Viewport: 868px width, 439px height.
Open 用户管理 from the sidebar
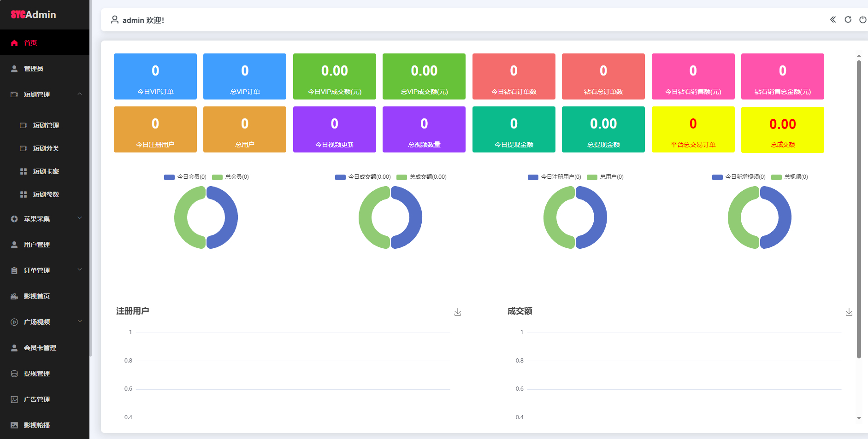click(37, 245)
